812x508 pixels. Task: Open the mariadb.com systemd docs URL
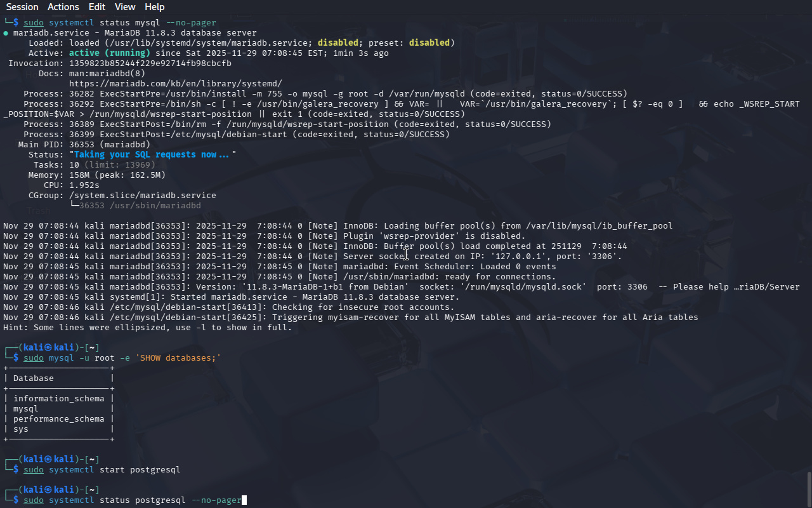coord(175,84)
